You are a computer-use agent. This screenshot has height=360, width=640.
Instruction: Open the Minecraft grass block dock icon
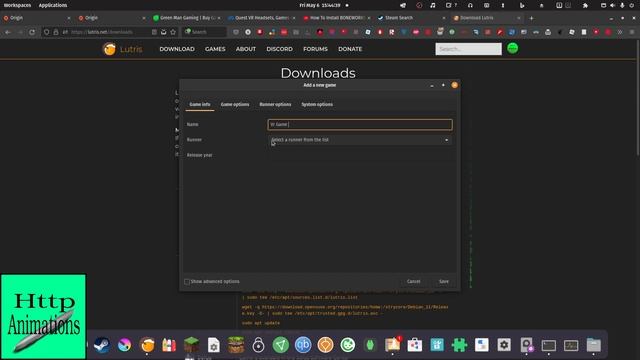[x=191, y=345]
